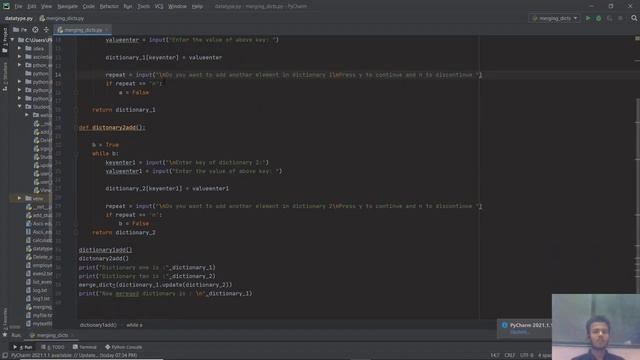Image resolution: width=640 pixels, height=360 pixels.
Task: Select the merging_dicts.py editor tab
Action: click(82, 30)
